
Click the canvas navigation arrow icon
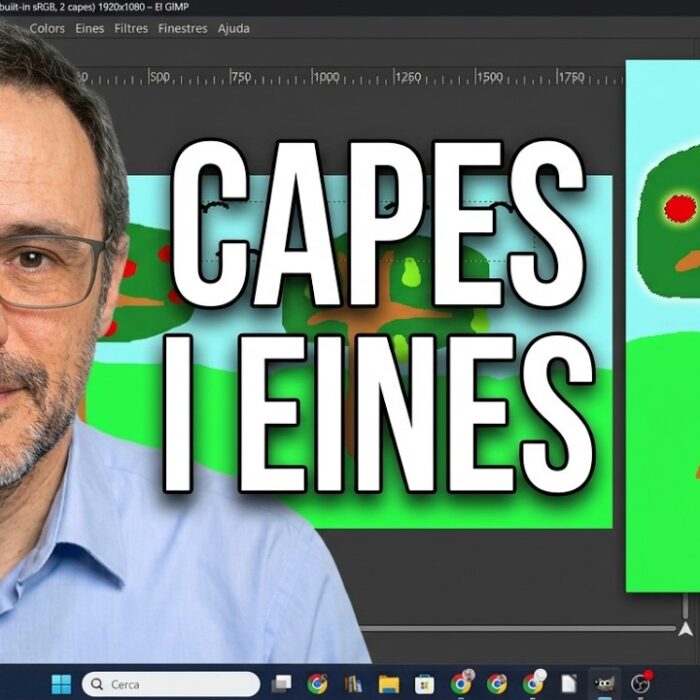coord(685,629)
